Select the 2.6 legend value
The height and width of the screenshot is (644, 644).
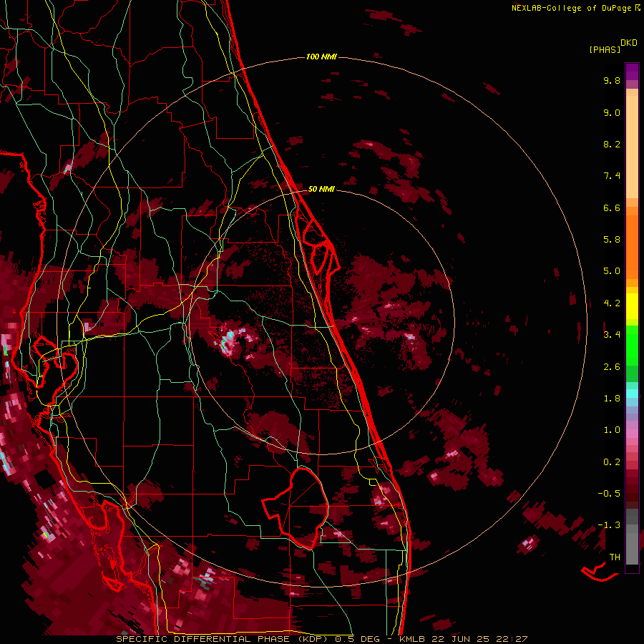click(612, 367)
